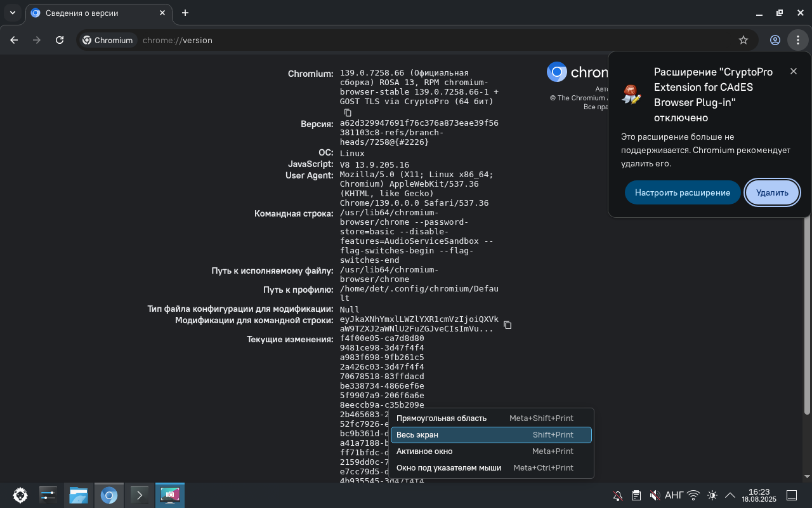
Task: Open system settings sliders taskbar icon
Action: 48,495
